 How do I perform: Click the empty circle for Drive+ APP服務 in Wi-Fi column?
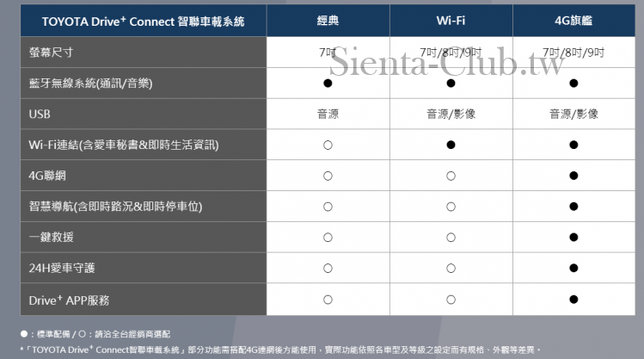(x=451, y=300)
